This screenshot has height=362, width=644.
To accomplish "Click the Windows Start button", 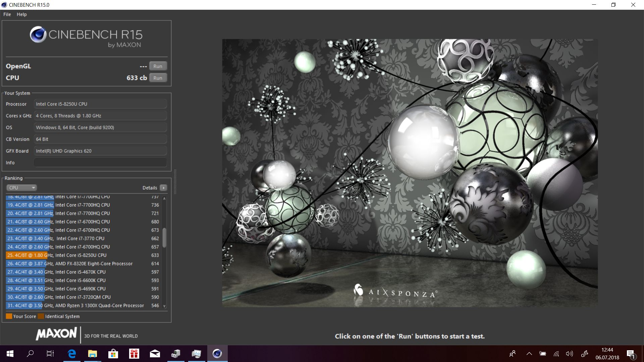I will tap(10, 354).
